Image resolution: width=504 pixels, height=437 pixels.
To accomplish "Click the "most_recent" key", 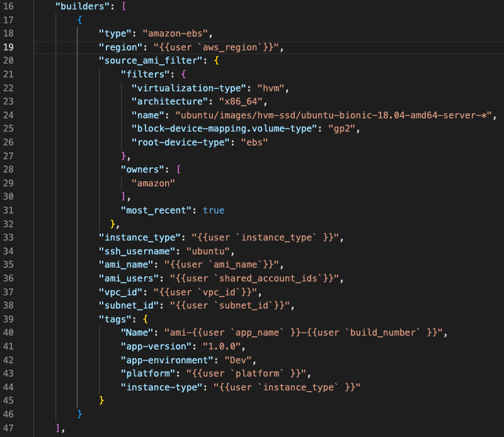I will click(156, 210).
